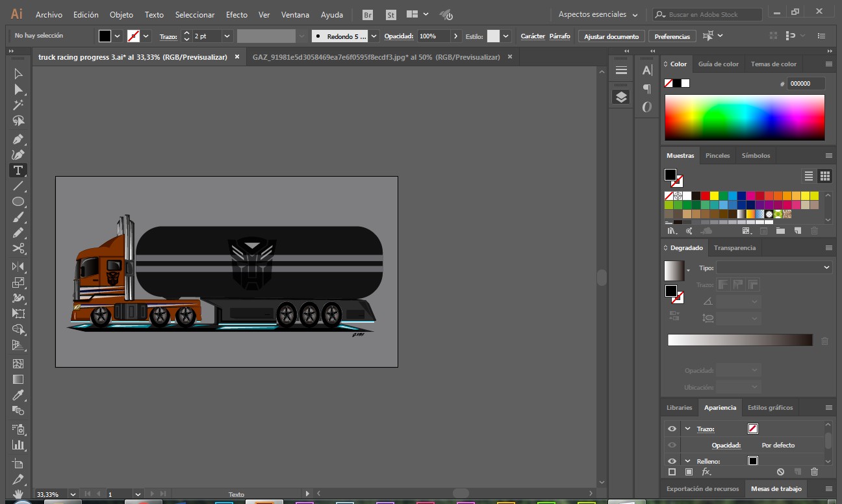
Task: Select the Paintbrush tool
Action: (18, 218)
